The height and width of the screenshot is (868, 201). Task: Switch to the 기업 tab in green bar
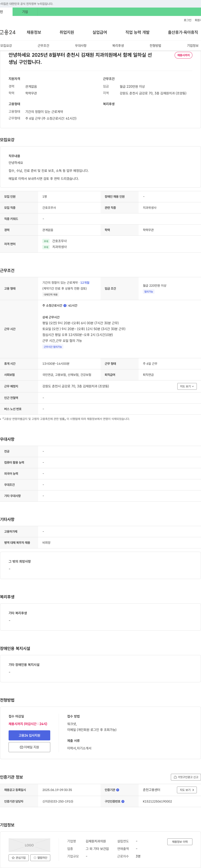[x=25, y=12]
